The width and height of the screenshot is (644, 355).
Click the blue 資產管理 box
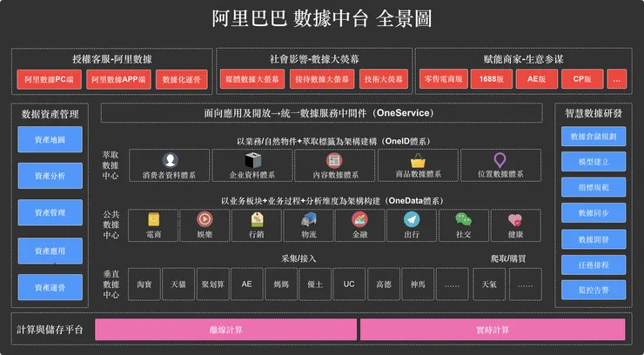tap(50, 212)
